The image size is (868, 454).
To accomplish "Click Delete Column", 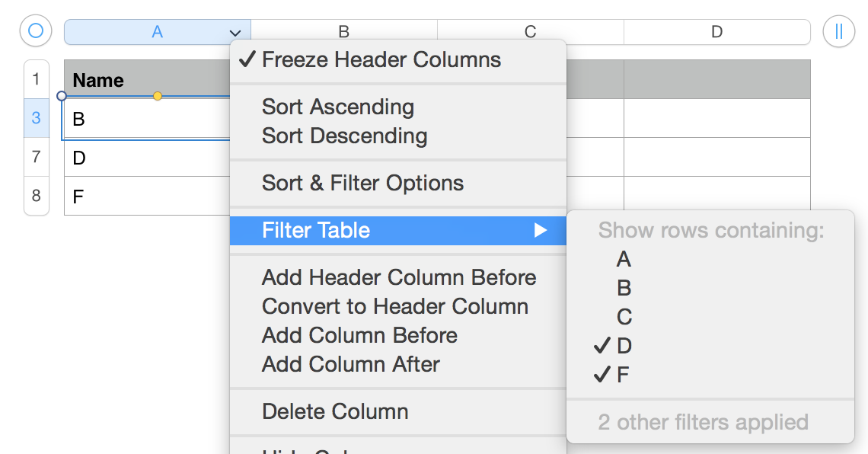I will 335,411.
